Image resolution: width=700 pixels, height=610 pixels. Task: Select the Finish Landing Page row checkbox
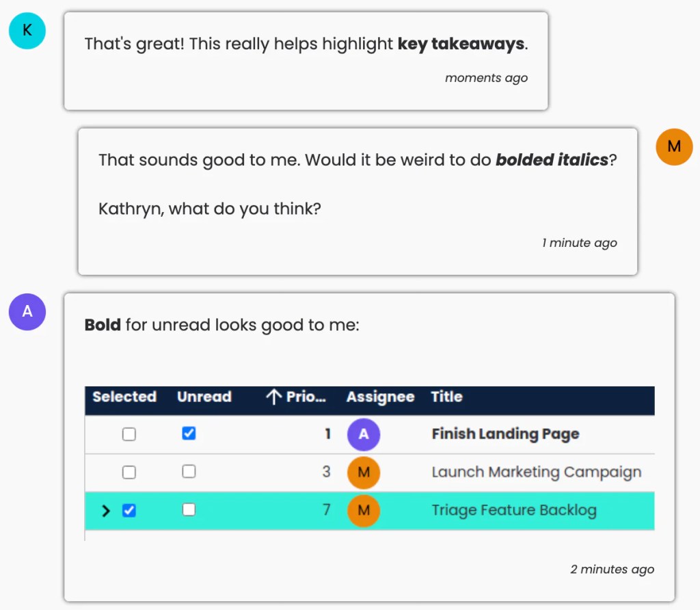click(129, 434)
